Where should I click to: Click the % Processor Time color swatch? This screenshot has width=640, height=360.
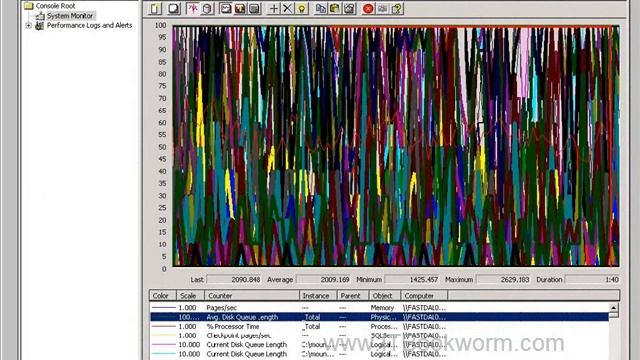(x=163, y=327)
